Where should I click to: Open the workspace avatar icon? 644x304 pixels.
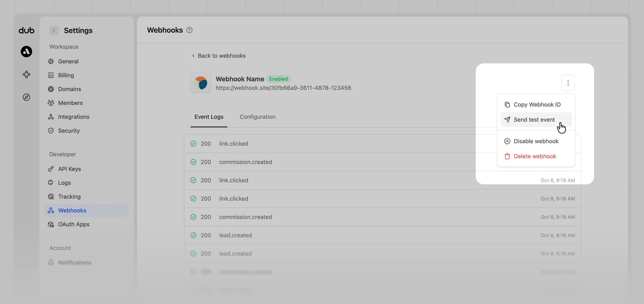27,52
